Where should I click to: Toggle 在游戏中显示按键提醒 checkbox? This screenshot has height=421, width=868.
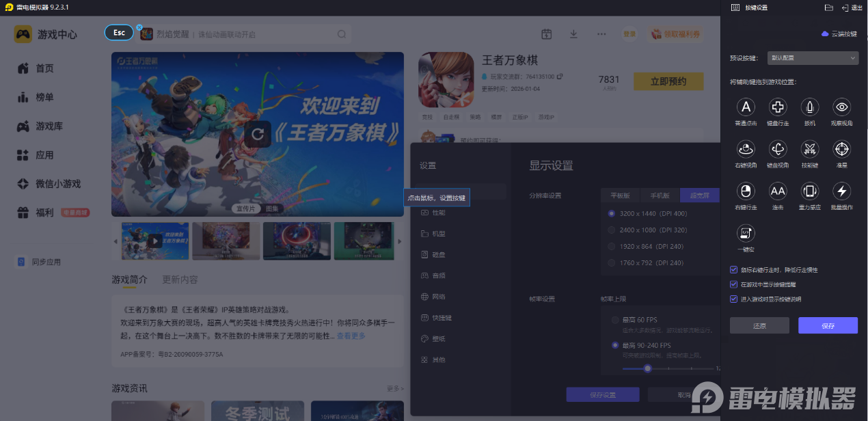(x=734, y=284)
